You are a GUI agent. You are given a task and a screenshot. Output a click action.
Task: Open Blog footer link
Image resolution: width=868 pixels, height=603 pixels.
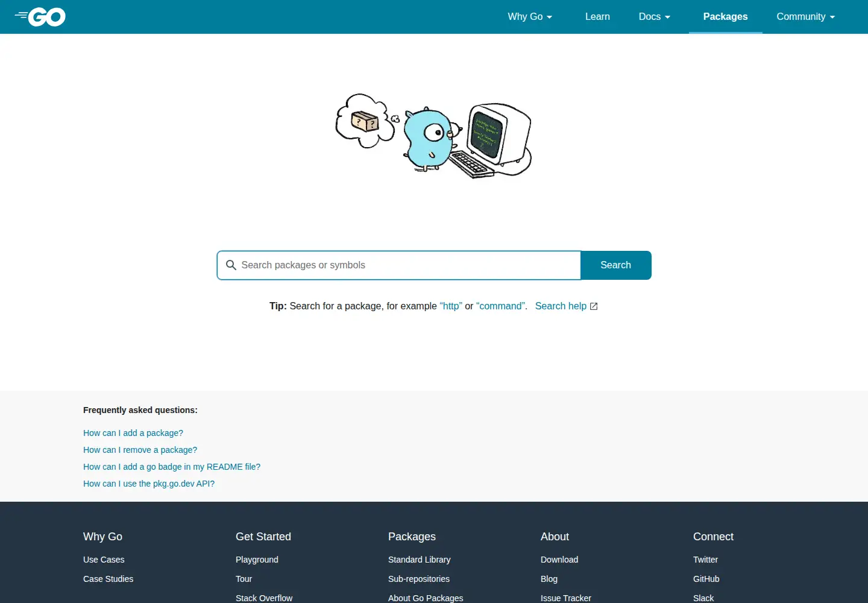coord(549,579)
